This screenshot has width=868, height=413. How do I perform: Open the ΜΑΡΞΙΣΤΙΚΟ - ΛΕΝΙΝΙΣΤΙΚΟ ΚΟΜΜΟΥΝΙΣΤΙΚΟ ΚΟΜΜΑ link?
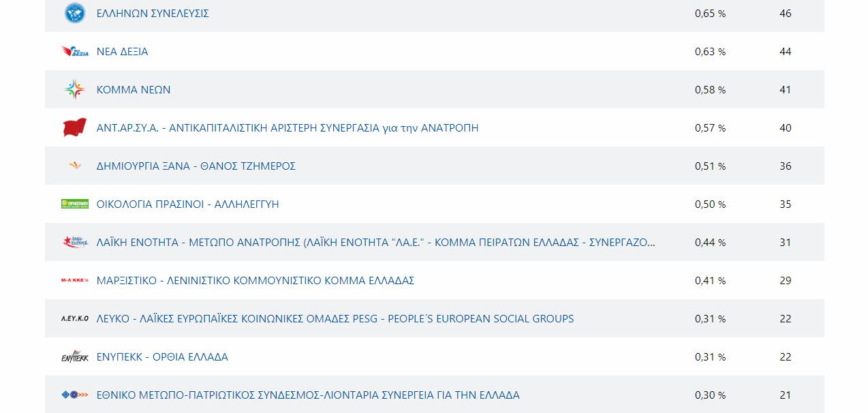coord(255,281)
